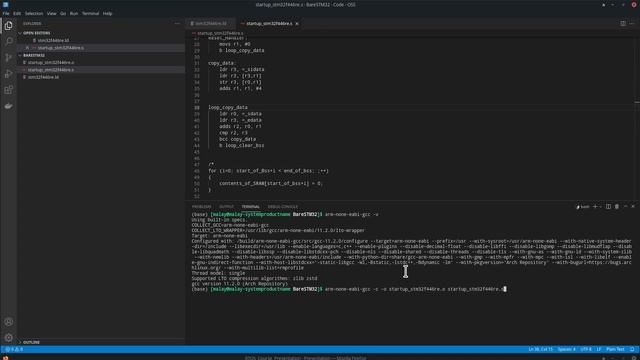Change language mode via Plain Text entry
The image size is (640, 360).
pyautogui.click(x=615, y=349)
